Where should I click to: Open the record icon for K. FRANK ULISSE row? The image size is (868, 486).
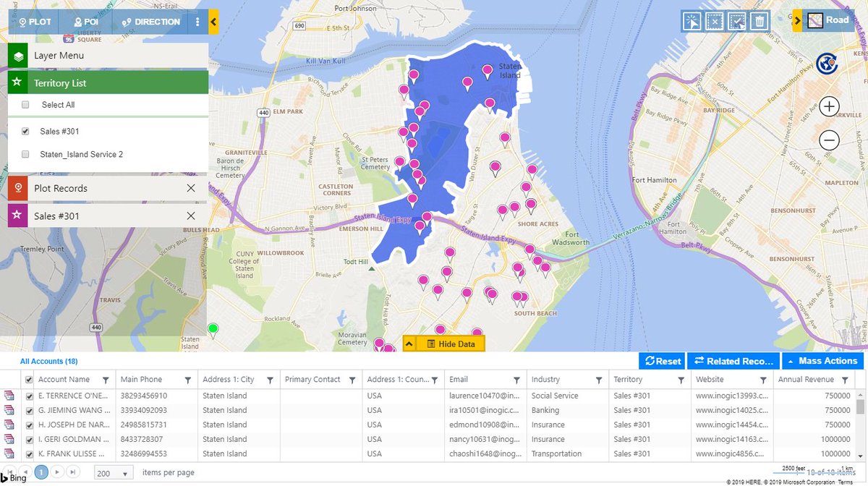click(9, 453)
